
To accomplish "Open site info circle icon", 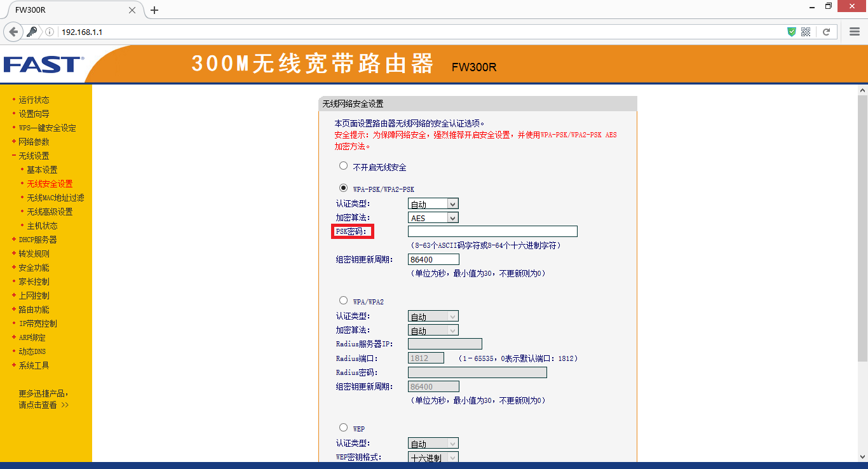I will tap(50, 32).
